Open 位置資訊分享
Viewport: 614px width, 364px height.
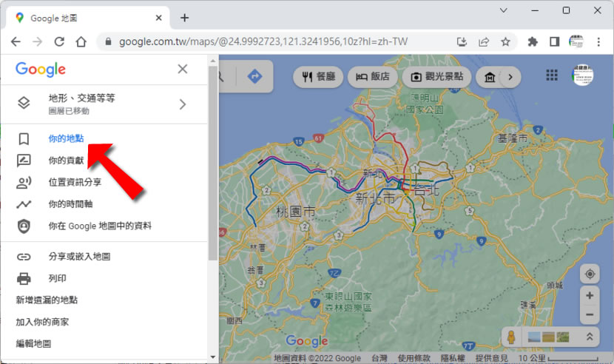pyautogui.click(x=75, y=182)
